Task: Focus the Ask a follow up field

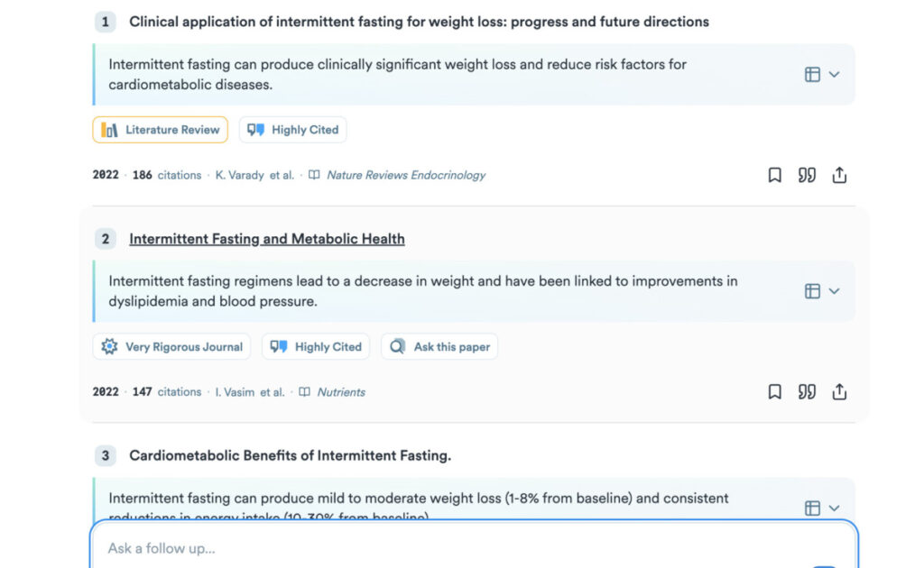Action: click(x=474, y=547)
